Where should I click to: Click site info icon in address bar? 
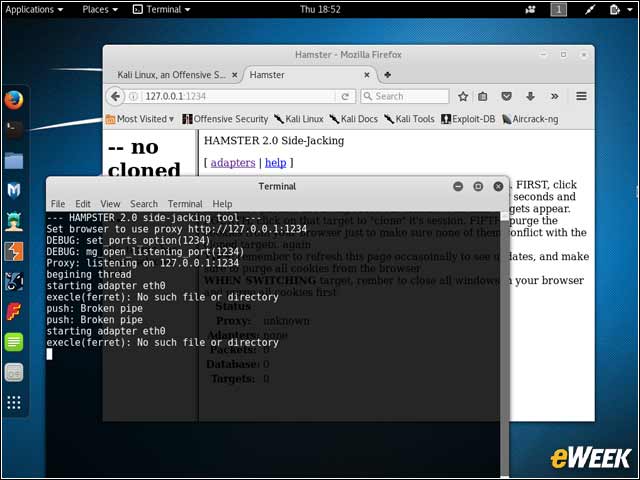(133, 96)
